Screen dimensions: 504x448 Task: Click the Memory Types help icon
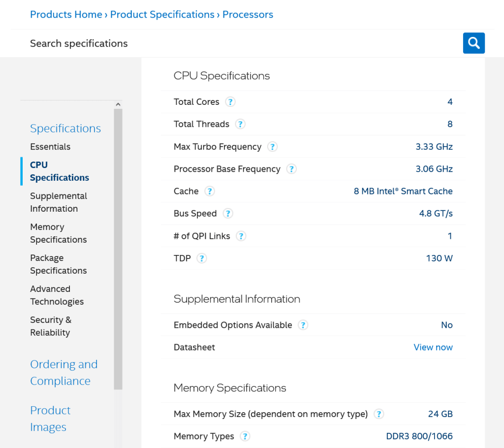click(245, 436)
